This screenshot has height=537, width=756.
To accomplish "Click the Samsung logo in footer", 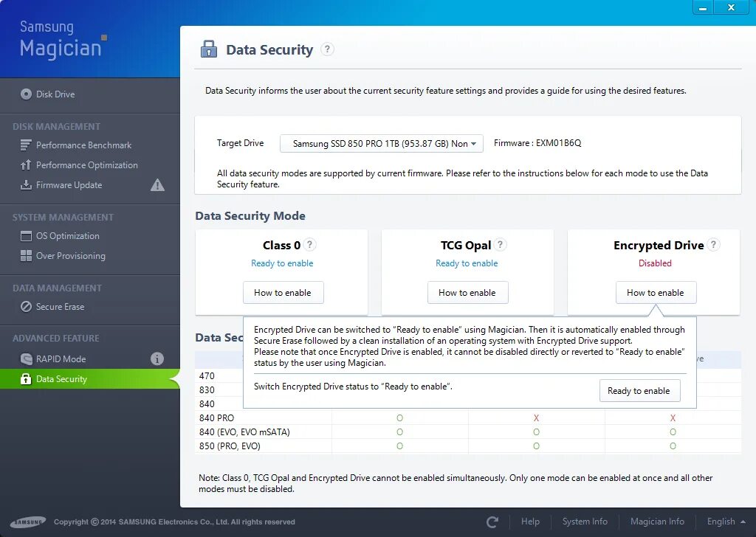I will pos(29,522).
